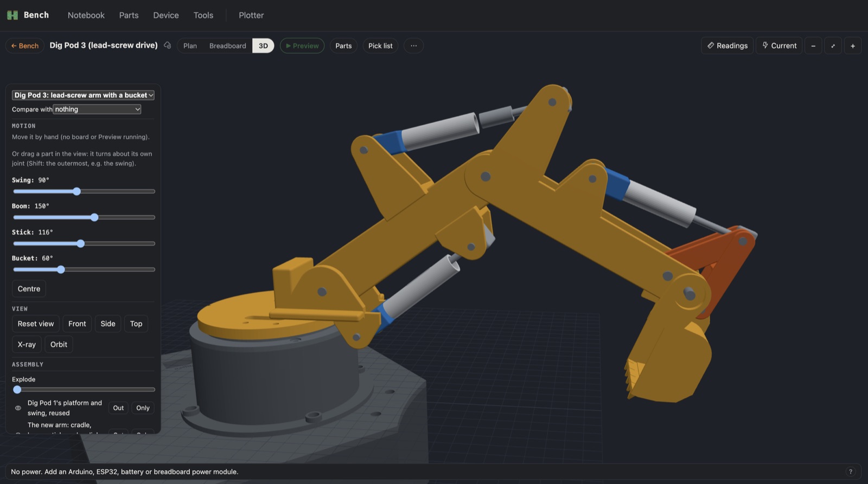This screenshot has height=484, width=868.
Task: Open help question mark icon
Action: 850,472
